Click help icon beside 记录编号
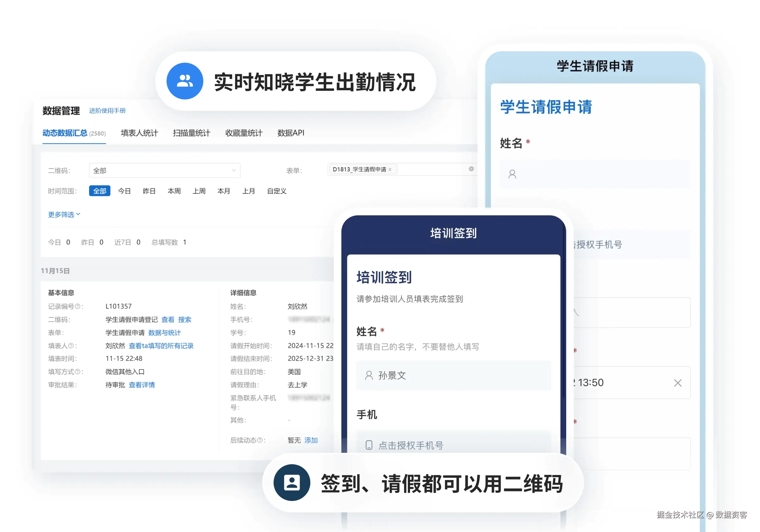This screenshot has width=760, height=532. 78,307
